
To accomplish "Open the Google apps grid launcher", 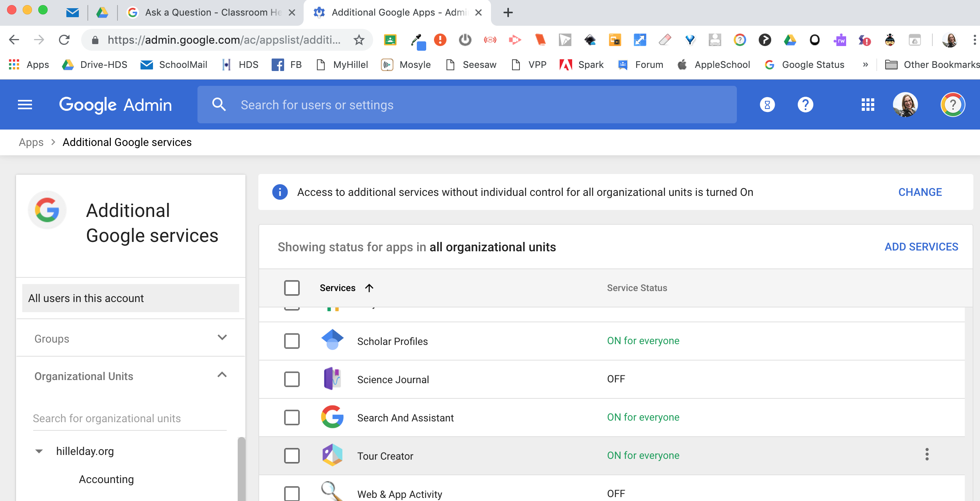I will tap(868, 105).
